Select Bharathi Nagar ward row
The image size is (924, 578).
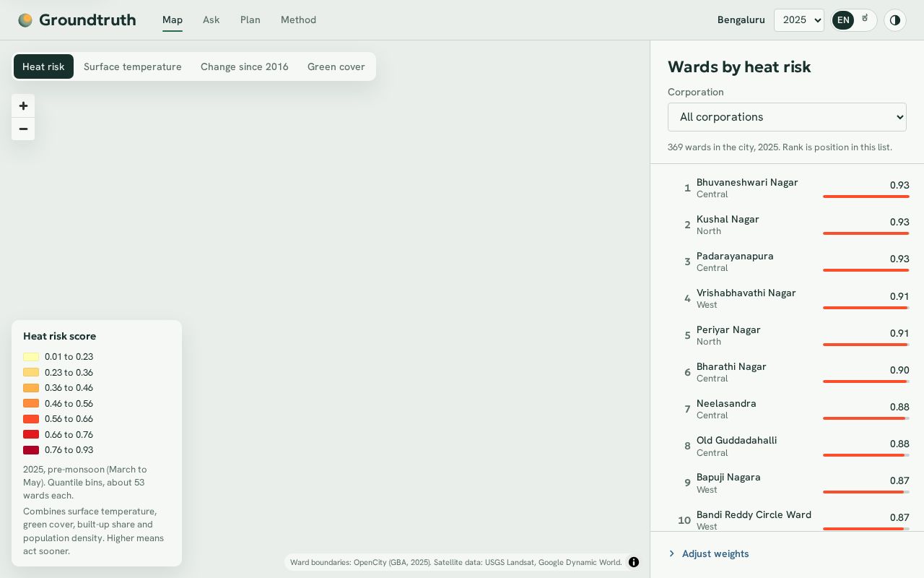(x=787, y=372)
